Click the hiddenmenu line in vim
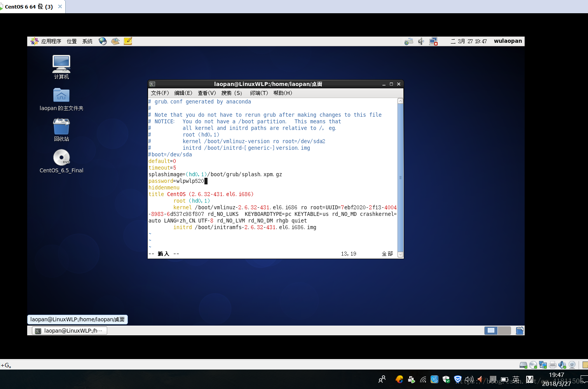 pyautogui.click(x=164, y=187)
